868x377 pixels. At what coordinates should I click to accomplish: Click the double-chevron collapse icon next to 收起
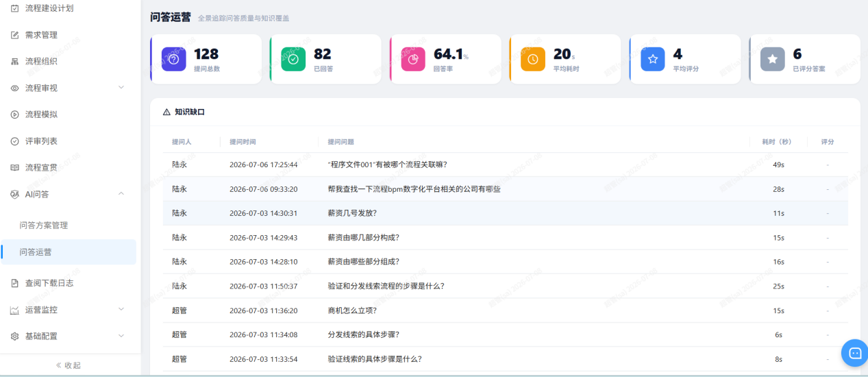tap(59, 365)
